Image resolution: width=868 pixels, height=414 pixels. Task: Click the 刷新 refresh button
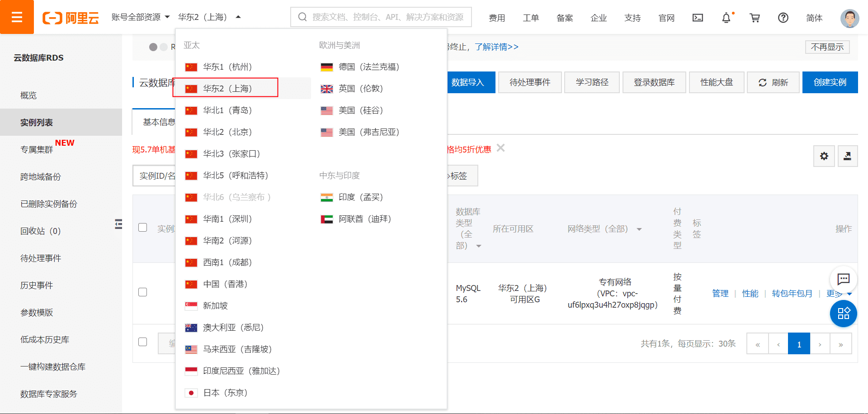pos(773,82)
